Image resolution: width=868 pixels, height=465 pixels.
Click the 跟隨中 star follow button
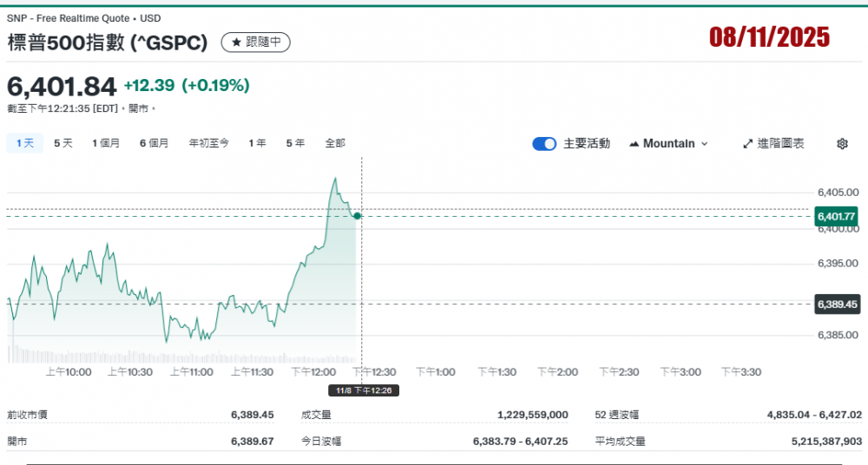pos(256,43)
